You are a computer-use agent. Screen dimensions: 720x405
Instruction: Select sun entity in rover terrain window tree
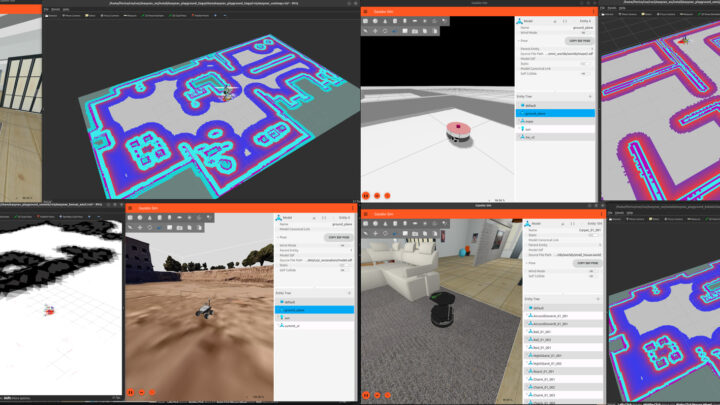[x=315, y=318]
